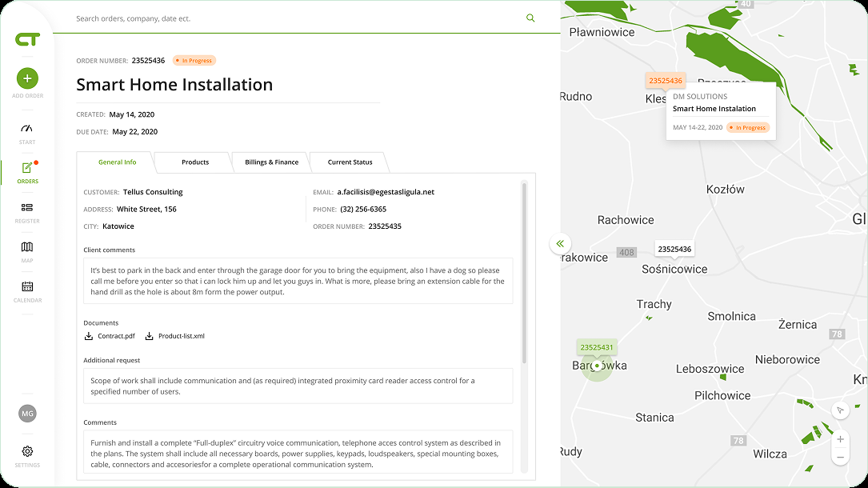Download the Product-list.xml document
This screenshot has height=488, width=868.
pos(175,336)
